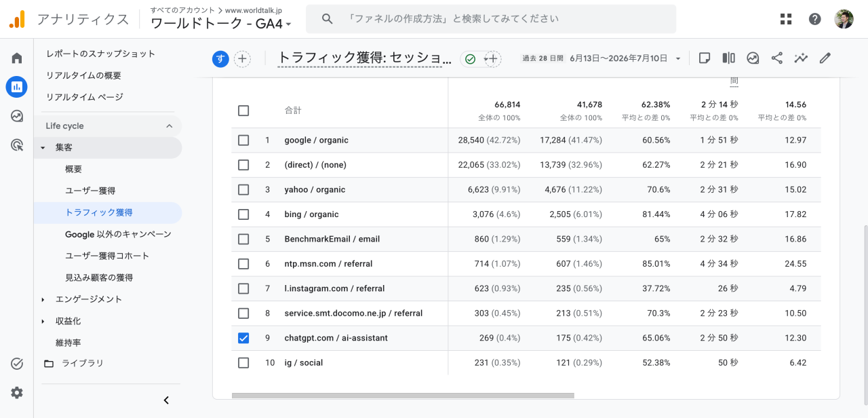Viewport: 868px width, 418px height.
Task: Open Google 以外のキャンペーン
Action: pos(118,234)
